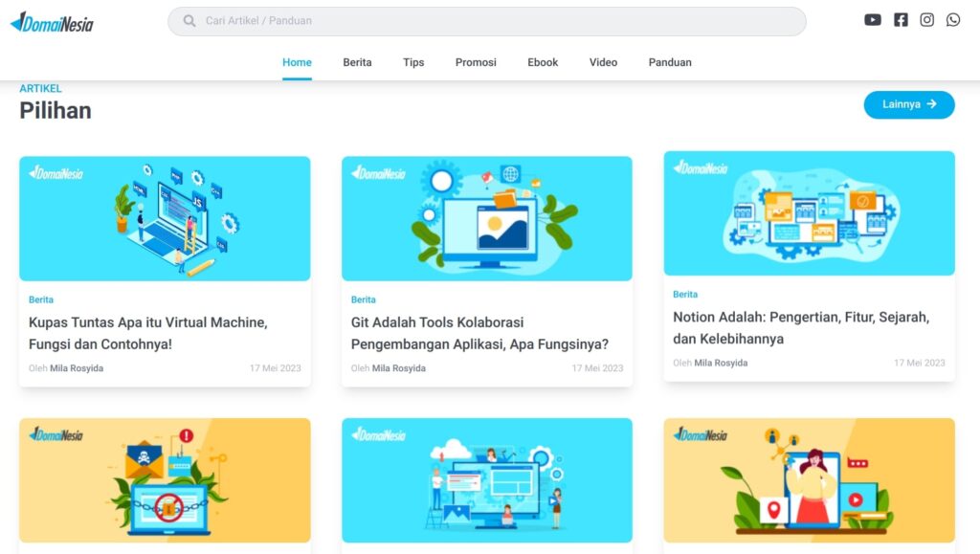Image resolution: width=980 pixels, height=554 pixels.
Task: Click the magnifying glass search icon
Action: tap(188, 20)
